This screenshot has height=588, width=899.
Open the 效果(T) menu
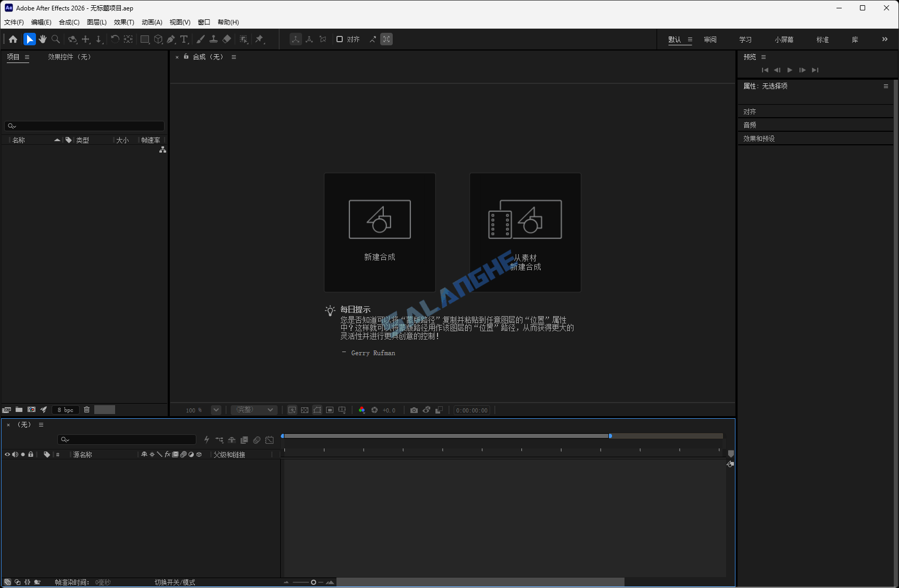coord(124,22)
